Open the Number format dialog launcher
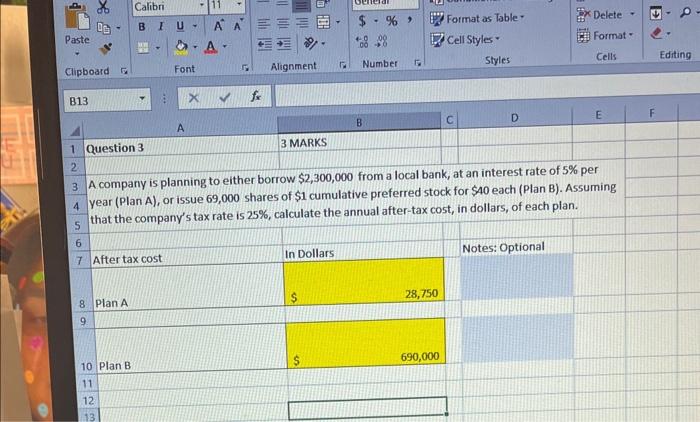The image size is (700, 422). click(417, 63)
